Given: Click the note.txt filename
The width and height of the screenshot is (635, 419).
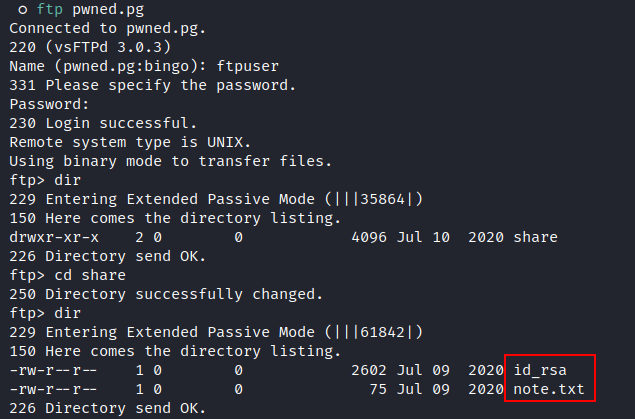Looking at the screenshot, I should click(x=549, y=389).
